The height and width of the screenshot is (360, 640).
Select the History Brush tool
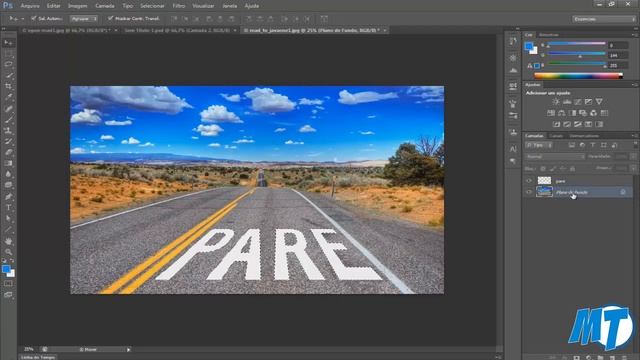pyautogui.click(x=8, y=142)
